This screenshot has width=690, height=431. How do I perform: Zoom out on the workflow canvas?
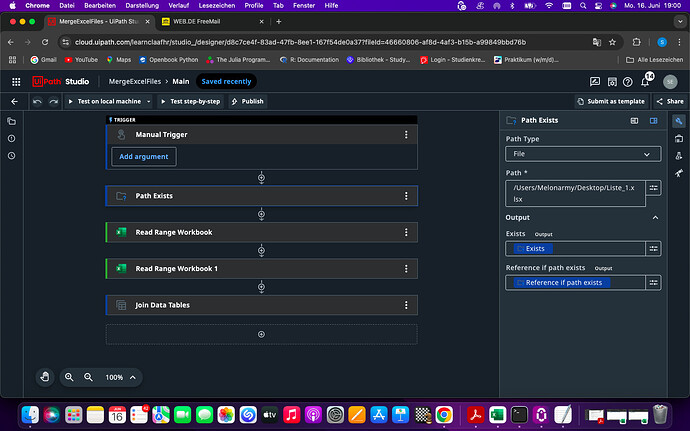88,377
